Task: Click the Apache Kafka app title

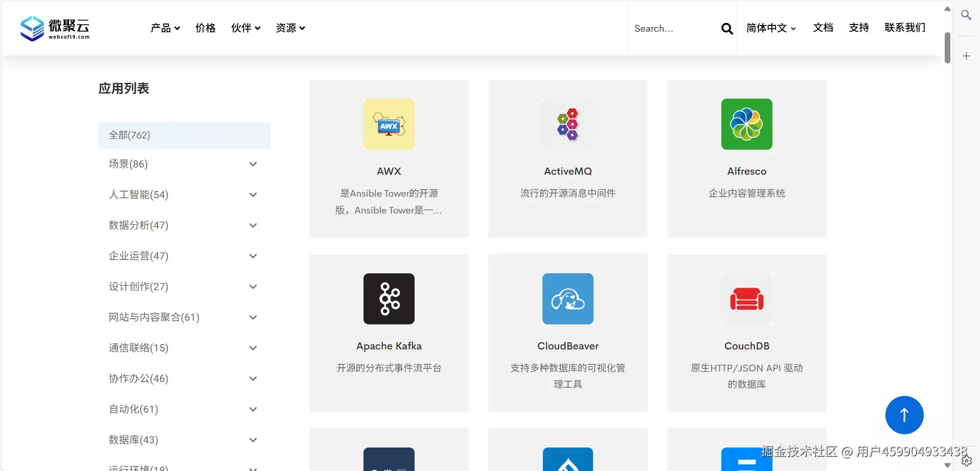Action: click(389, 346)
